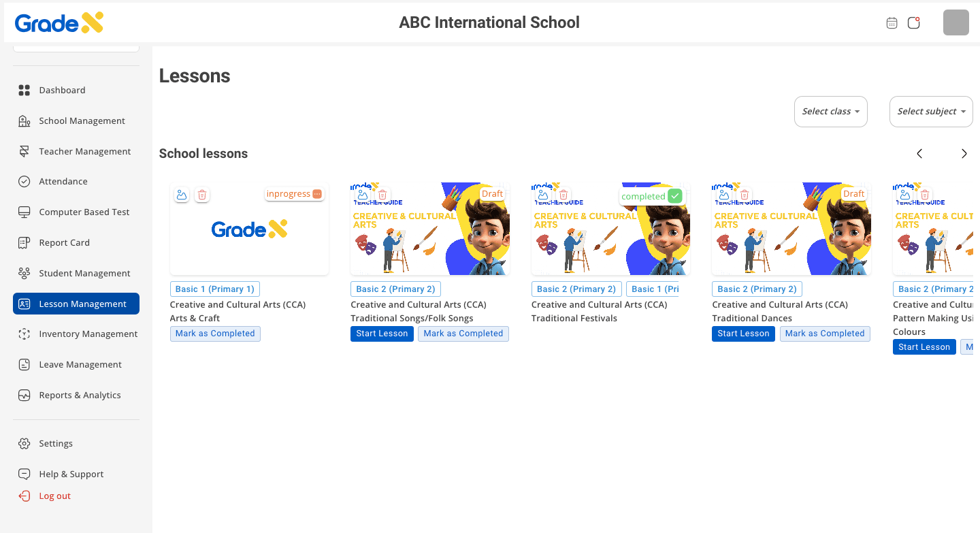
Task: Click the Log out link
Action: point(54,496)
